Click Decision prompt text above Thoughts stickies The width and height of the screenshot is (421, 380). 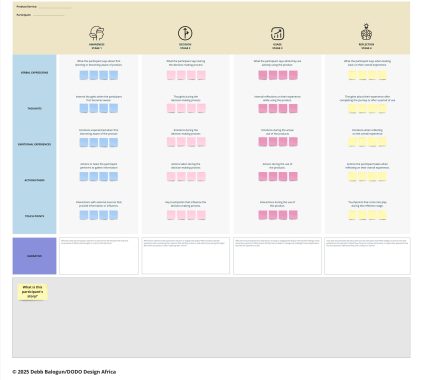[186, 98]
